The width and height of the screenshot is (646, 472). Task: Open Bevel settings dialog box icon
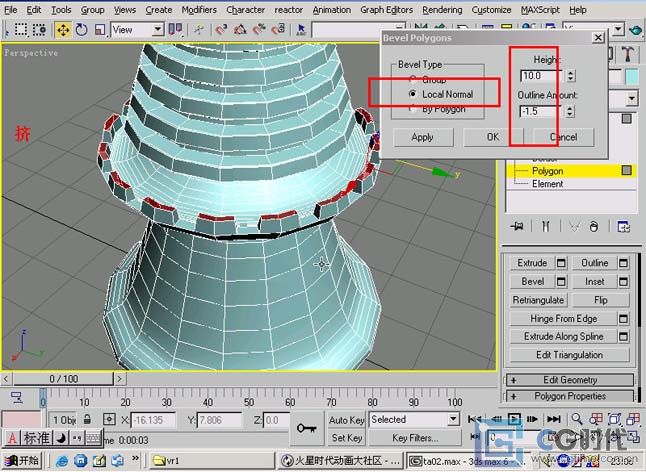pos(561,281)
